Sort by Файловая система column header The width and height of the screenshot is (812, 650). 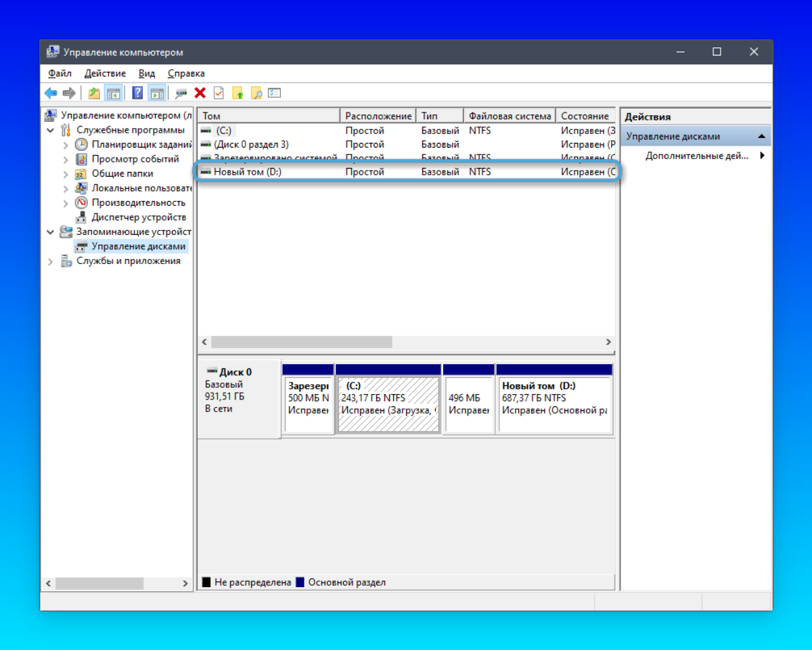click(510, 116)
